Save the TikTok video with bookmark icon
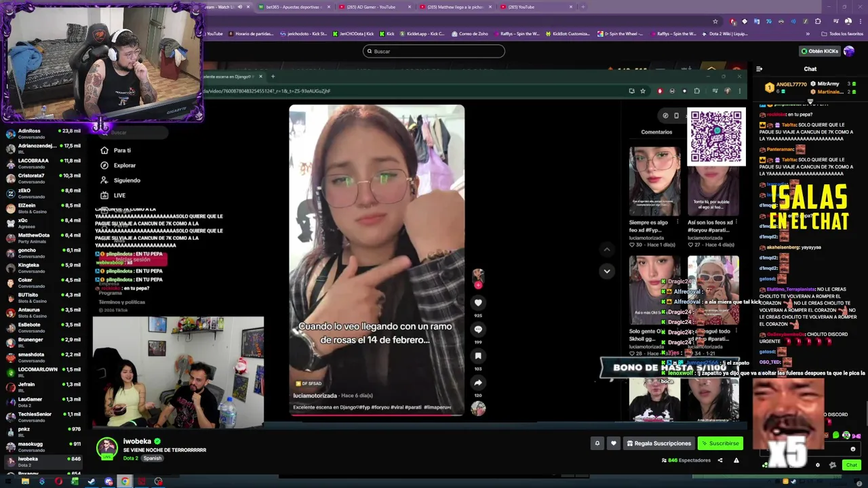This screenshot has width=868, height=488. (478, 356)
